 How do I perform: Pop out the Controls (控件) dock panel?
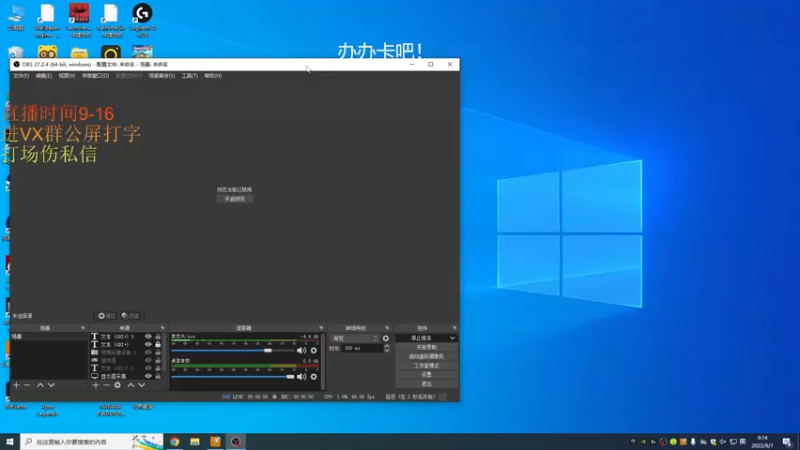point(454,328)
